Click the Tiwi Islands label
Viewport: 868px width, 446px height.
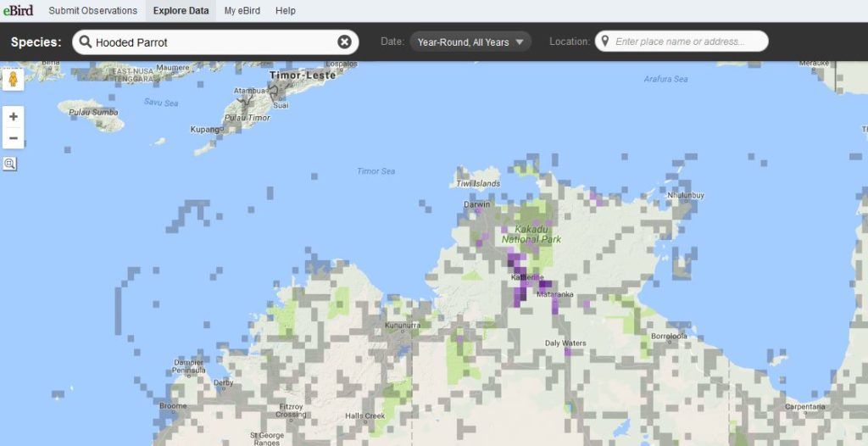(478, 183)
